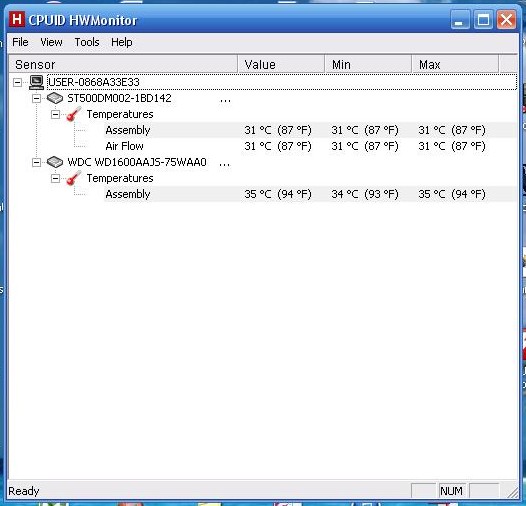Collapse the USER-0868A33E33 root node

click(17, 82)
